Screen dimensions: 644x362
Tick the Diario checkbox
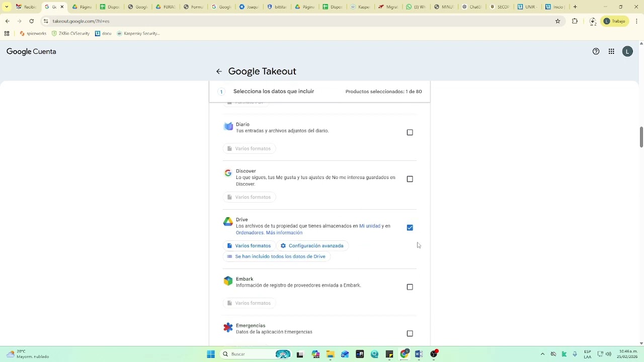click(x=410, y=132)
